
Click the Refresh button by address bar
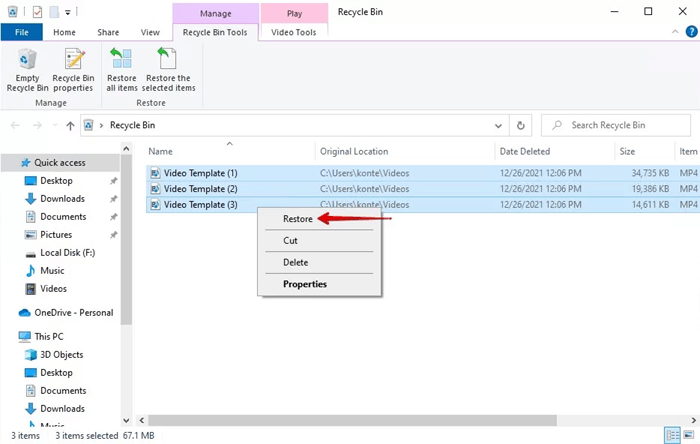(x=521, y=125)
